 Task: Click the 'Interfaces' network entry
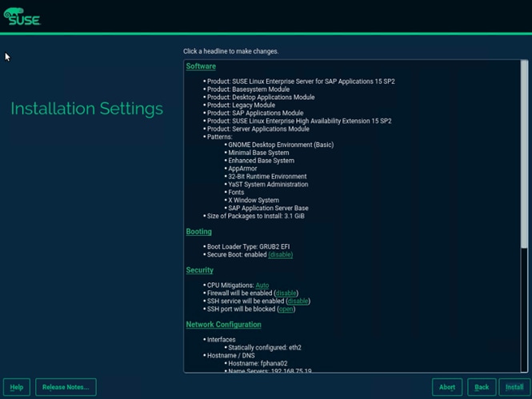click(222, 340)
